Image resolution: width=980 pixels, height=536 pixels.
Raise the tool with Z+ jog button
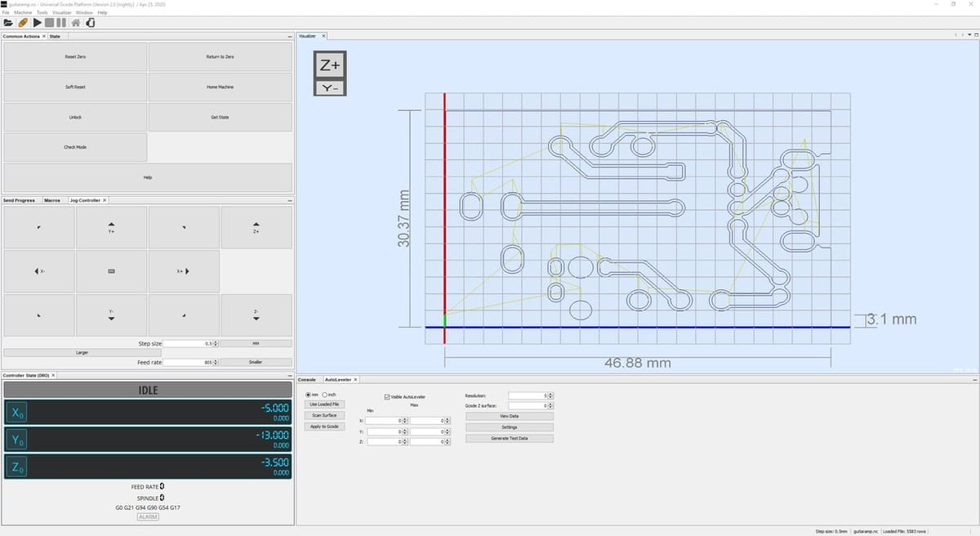coord(256,227)
